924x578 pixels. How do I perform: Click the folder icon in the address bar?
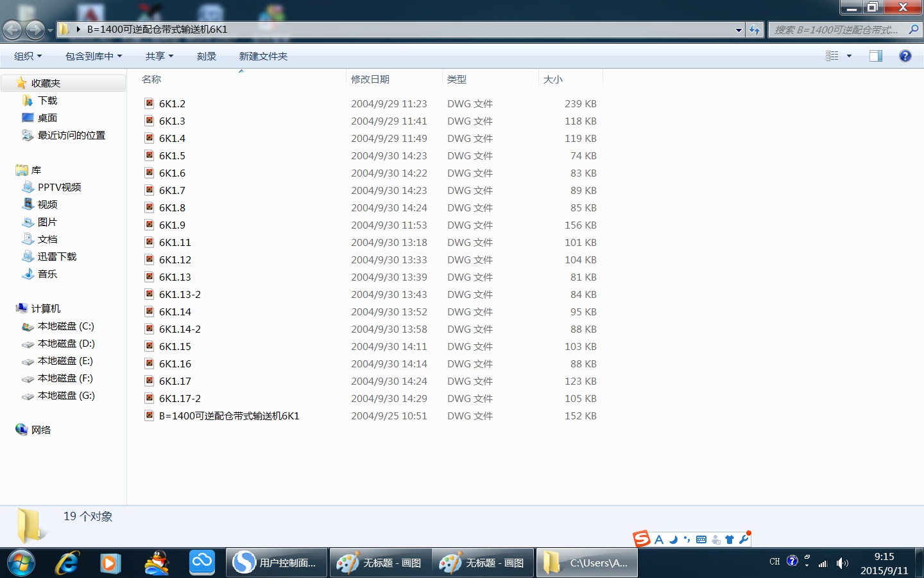(x=64, y=30)
